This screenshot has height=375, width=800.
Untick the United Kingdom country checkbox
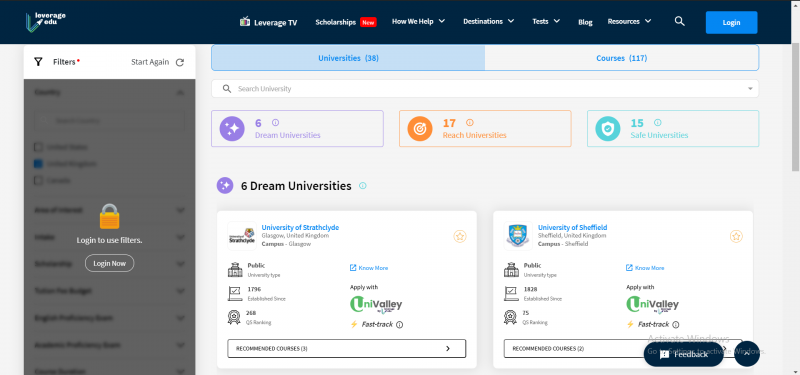pos(38,164)
